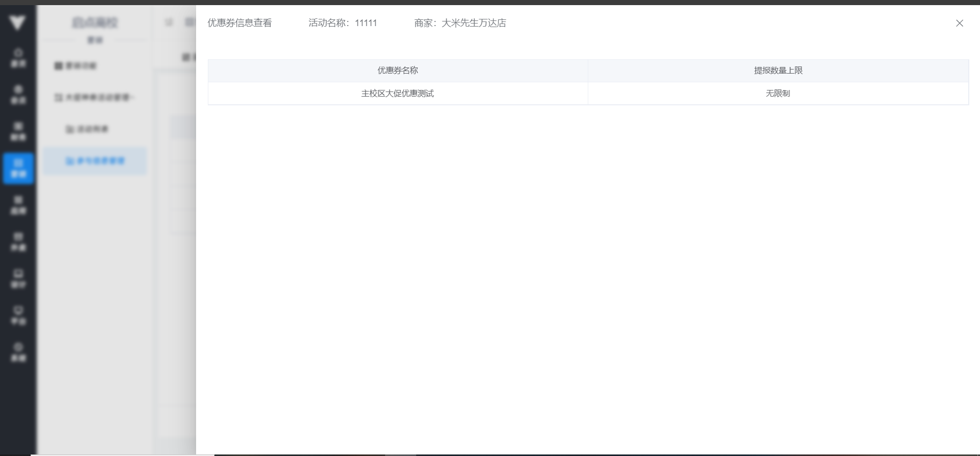
Task: Click the 提报数量上限 column header
Action: (x=778, y=71)
